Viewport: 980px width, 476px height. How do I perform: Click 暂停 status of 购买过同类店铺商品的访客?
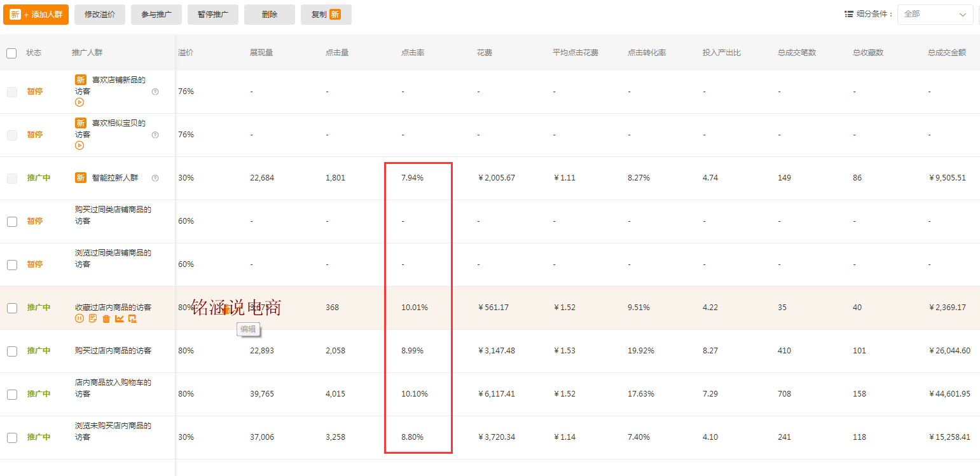34,221
